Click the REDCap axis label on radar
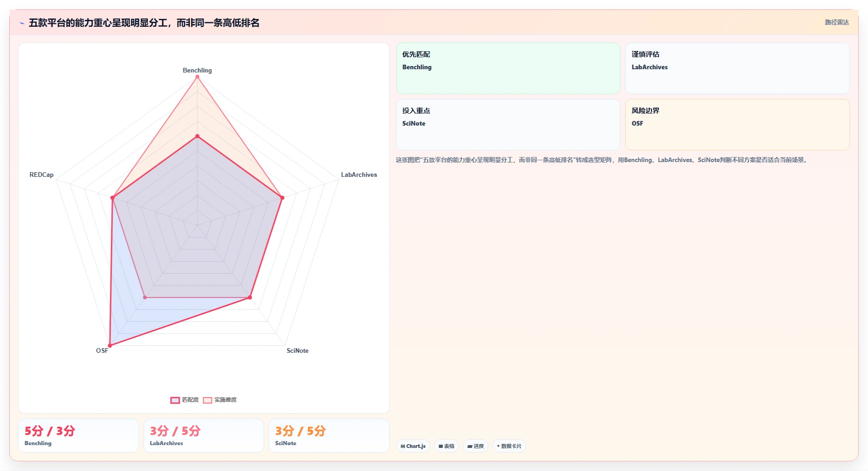This screenshot has height=471, width=868. (x=42, y=175)
